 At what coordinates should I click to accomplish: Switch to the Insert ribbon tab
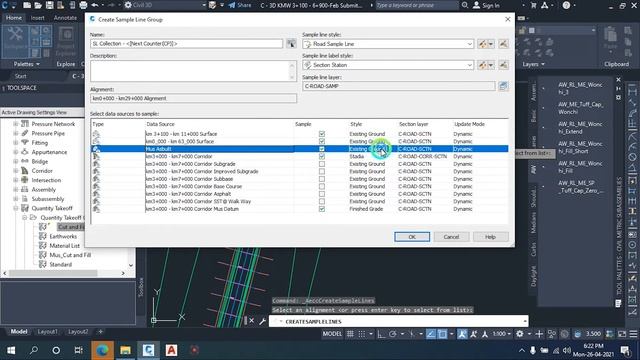37,18
